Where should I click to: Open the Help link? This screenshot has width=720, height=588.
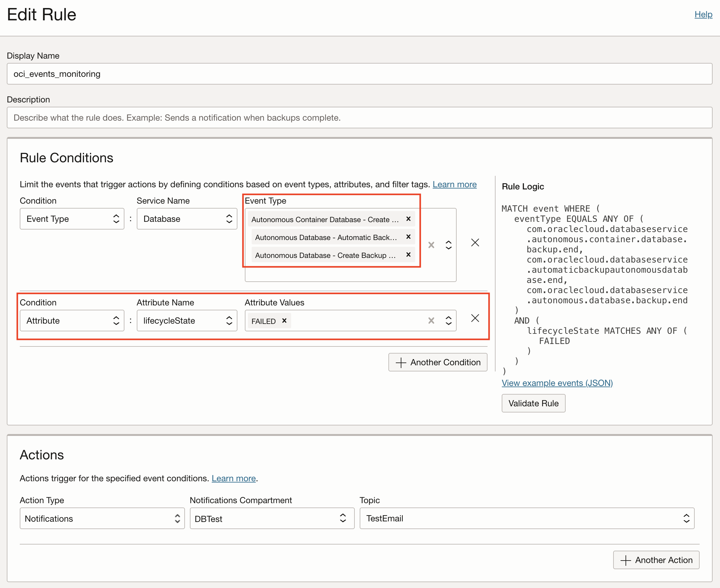703,14
